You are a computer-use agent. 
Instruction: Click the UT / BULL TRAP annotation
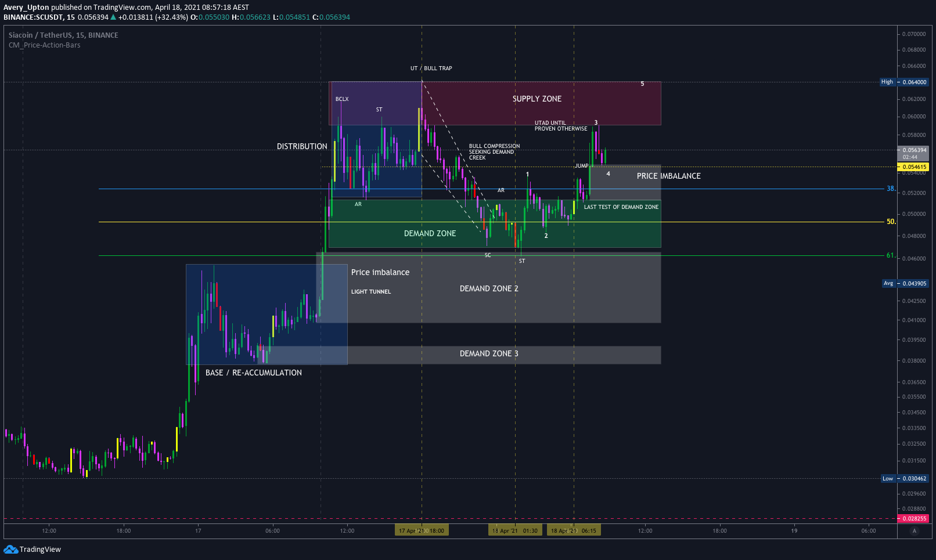point(431,68)
